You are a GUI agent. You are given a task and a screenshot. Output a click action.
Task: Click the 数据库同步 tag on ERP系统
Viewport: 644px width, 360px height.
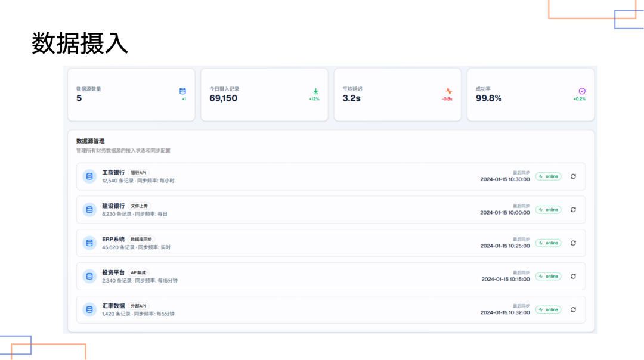141,240
